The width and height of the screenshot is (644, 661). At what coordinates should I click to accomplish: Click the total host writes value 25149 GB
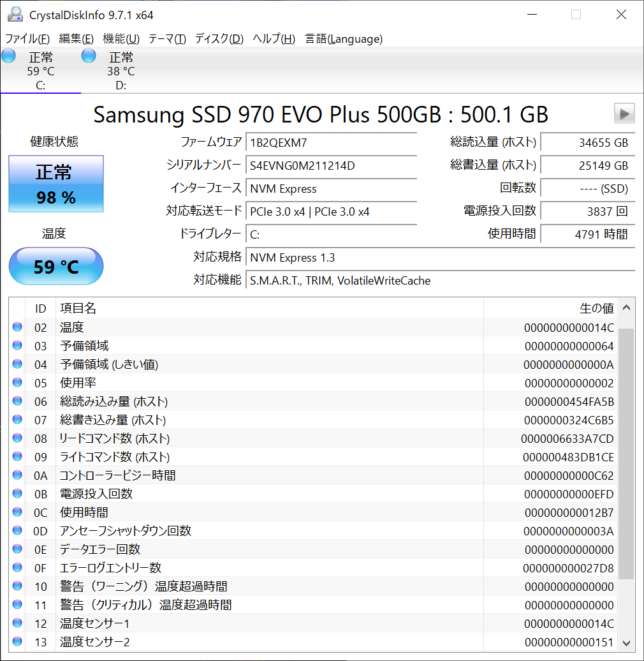tap(587, 165)
